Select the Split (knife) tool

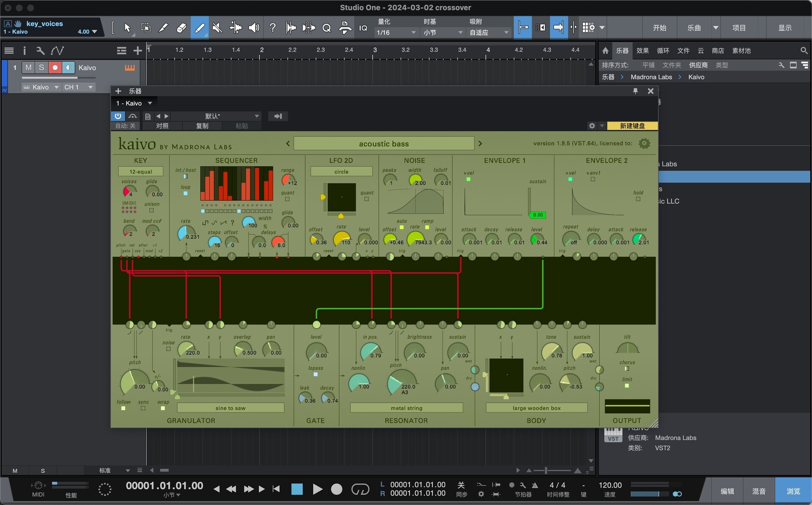(163, 28)
